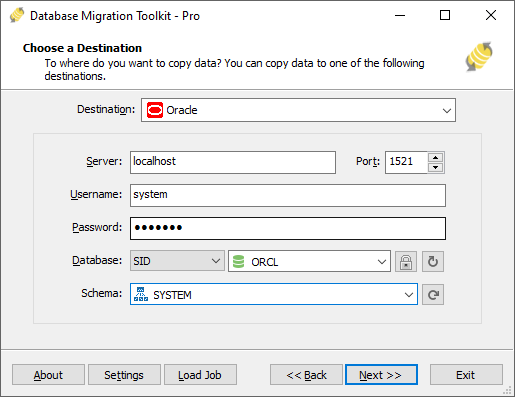Click the Username field containing system

[288, 195]
